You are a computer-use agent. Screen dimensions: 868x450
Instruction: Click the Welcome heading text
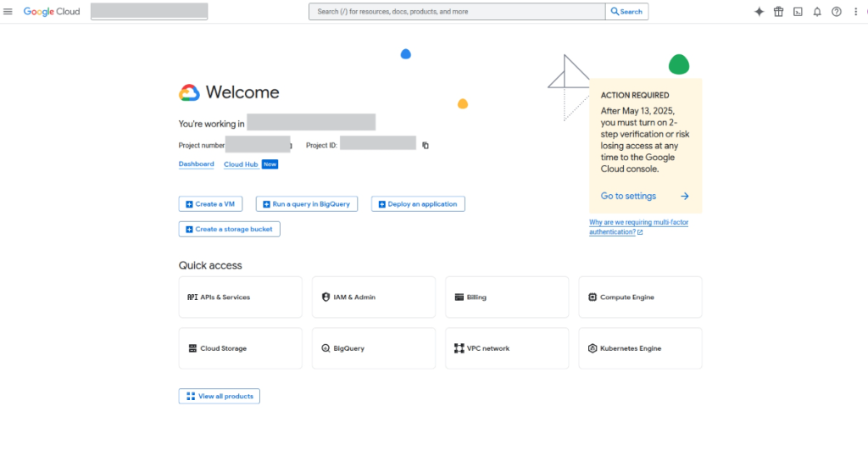coord(242,92)
